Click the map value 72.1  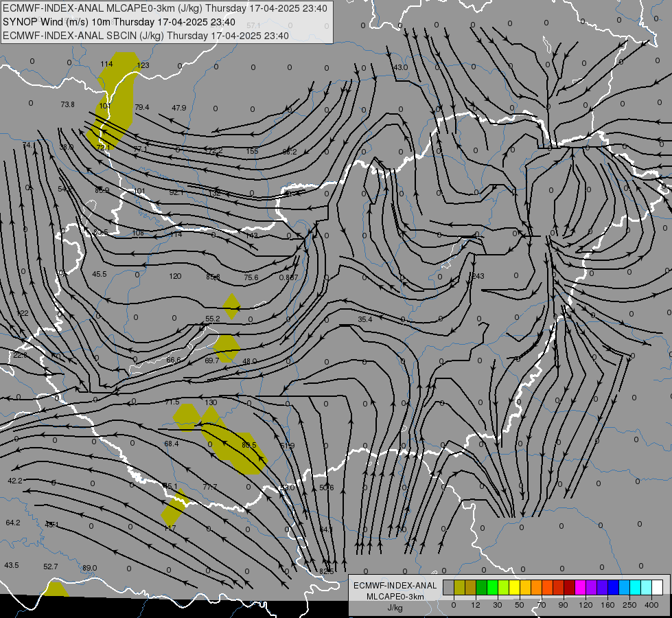coord(103,148)
